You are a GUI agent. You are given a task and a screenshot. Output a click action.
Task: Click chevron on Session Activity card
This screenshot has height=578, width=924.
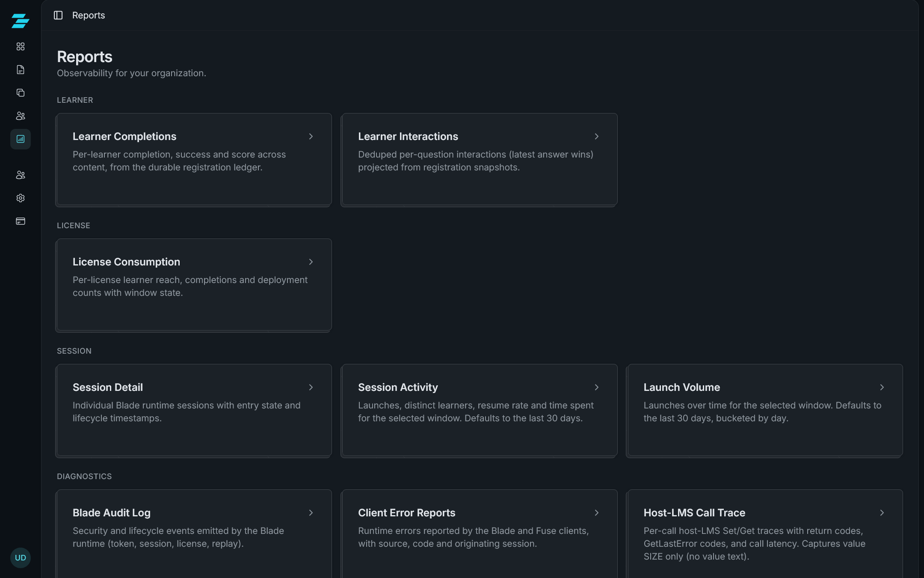point(597,387)
